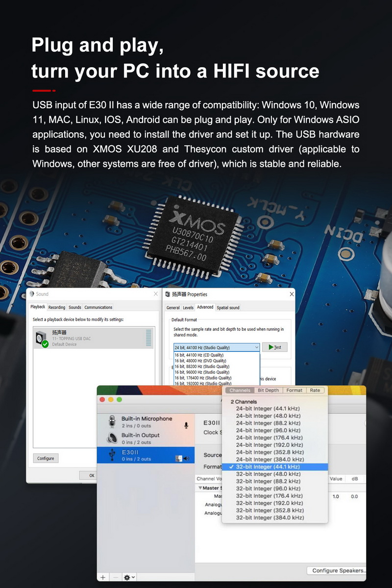Click the plus icon to add audio device
The width and height of the screenshot is (392, 588).
click(103, 577)
